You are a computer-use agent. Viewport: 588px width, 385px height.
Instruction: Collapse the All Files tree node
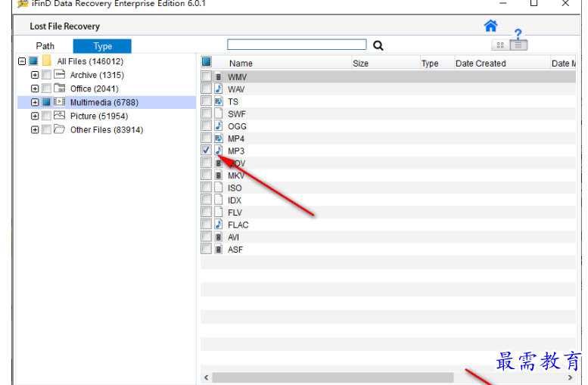(x=22, y=61)
